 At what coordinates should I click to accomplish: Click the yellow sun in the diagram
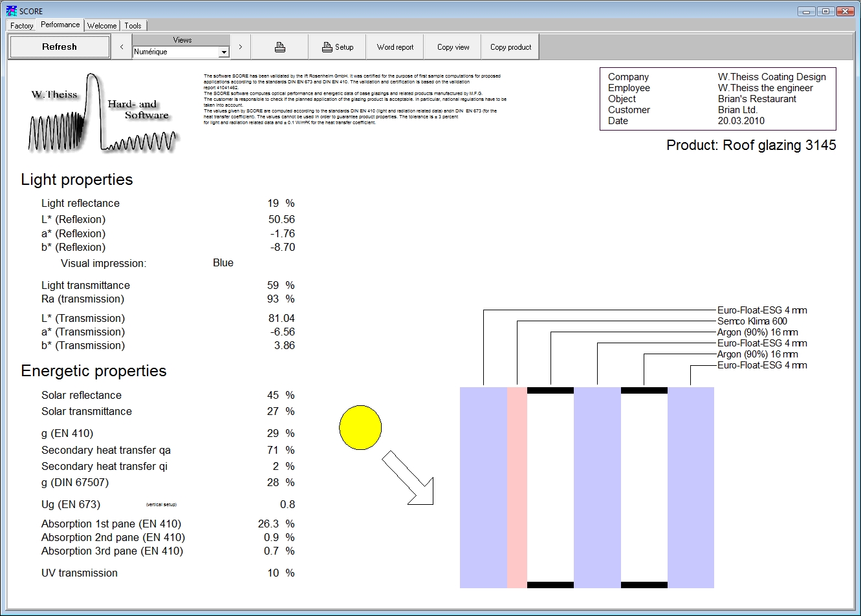pos(360,428)
